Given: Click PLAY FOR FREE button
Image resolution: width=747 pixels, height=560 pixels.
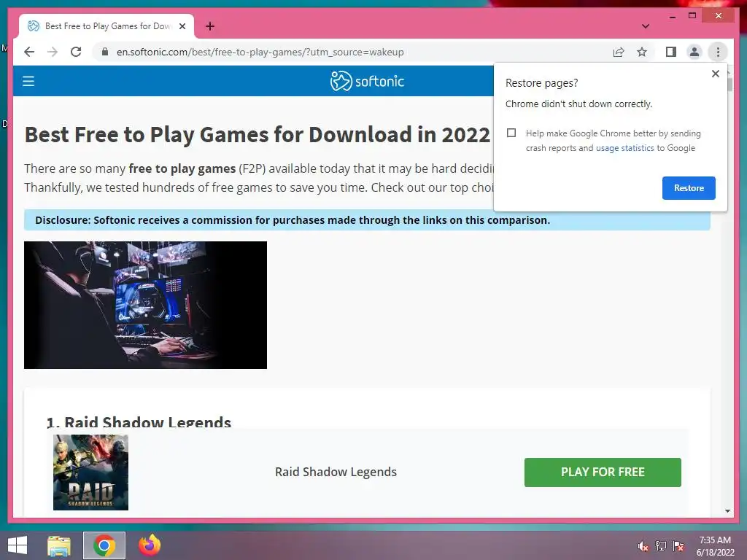Looking at the screenshot, I should [x=603, y=472].
